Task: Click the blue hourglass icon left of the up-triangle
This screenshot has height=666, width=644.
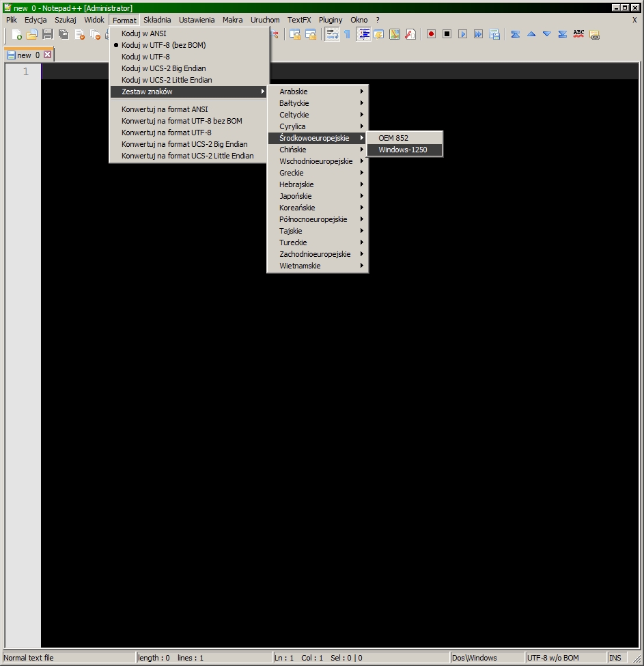Action: pyautogui.click(x=516, y=34)
